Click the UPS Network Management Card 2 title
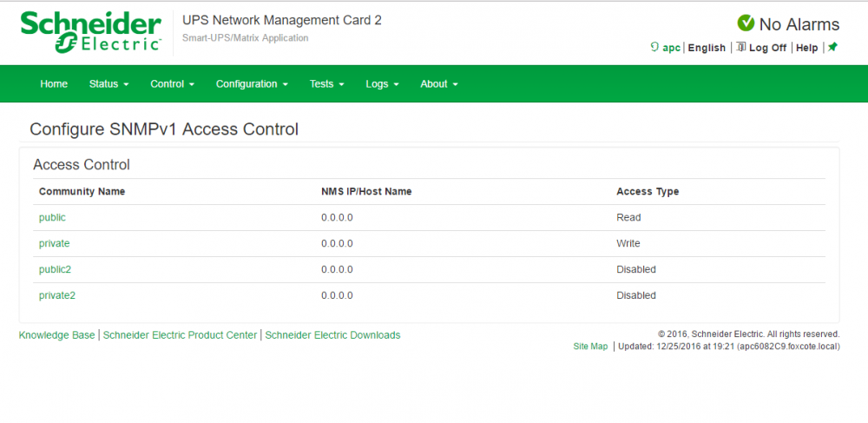 coord(282,21)
